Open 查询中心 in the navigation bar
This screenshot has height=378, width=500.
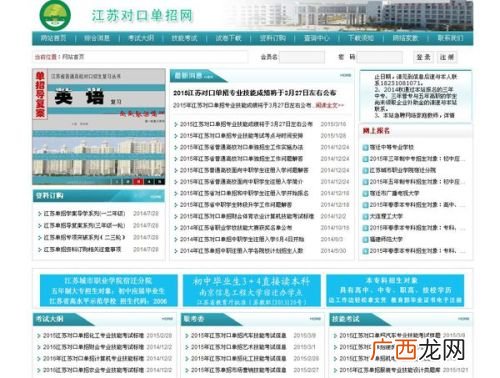[317, 38]
